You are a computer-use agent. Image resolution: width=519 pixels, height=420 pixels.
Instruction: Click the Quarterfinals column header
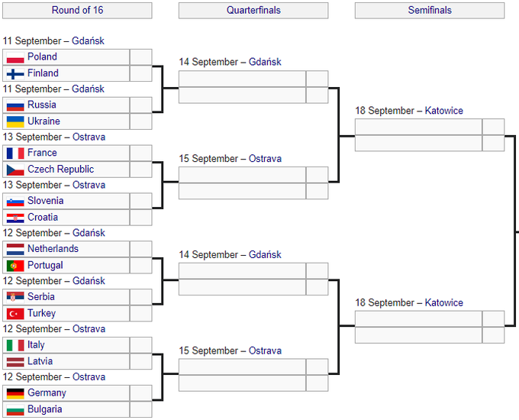(253, 11)
